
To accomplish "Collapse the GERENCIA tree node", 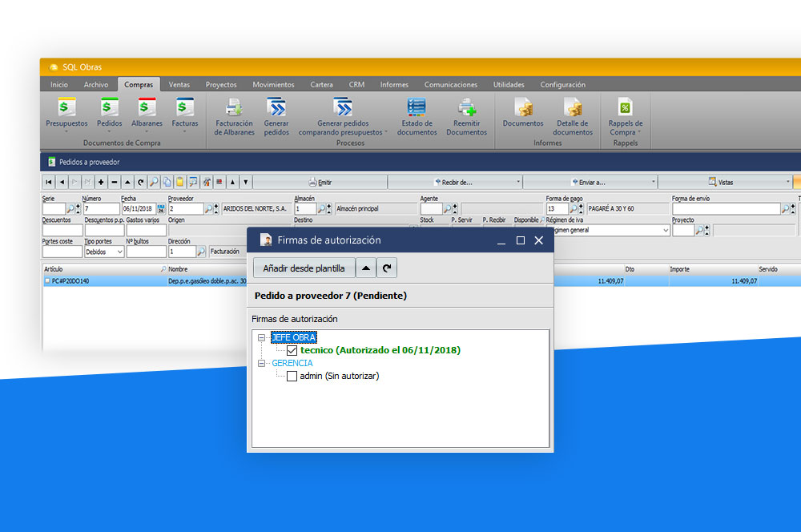I will [262, 363].
